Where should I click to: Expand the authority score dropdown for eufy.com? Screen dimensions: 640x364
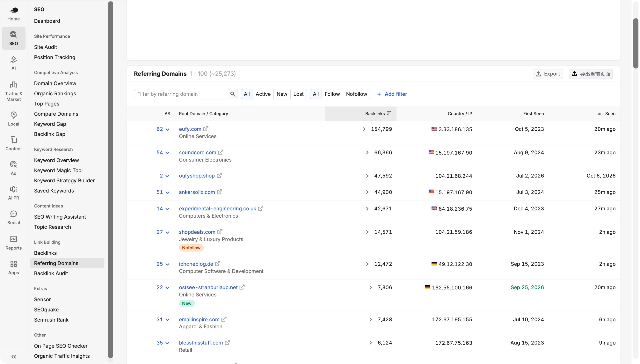pos(167,129)
